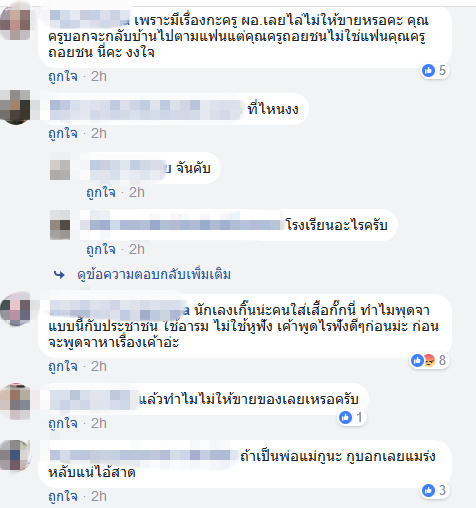
Task: Open blurred author name on ที่ไหนงง comment
Action: [145, 109]
